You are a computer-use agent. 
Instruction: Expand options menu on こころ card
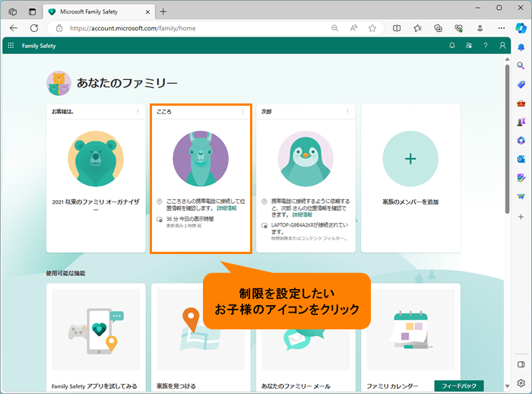click(242, 111)
